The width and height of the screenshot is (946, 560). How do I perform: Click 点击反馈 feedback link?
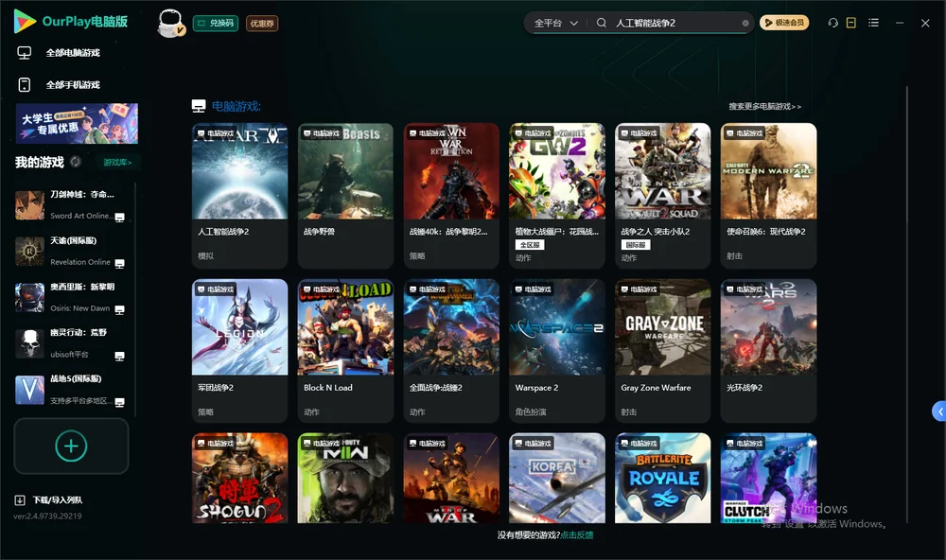(577, 534)
